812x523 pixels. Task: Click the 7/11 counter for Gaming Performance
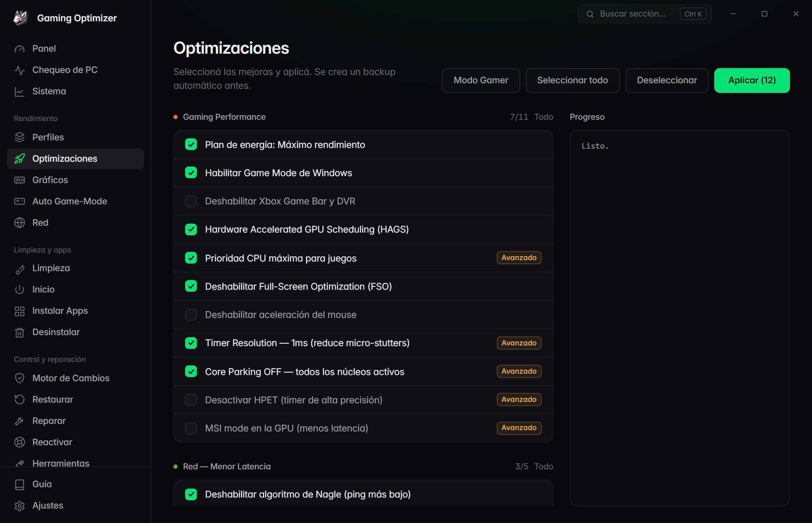(519, 117)
